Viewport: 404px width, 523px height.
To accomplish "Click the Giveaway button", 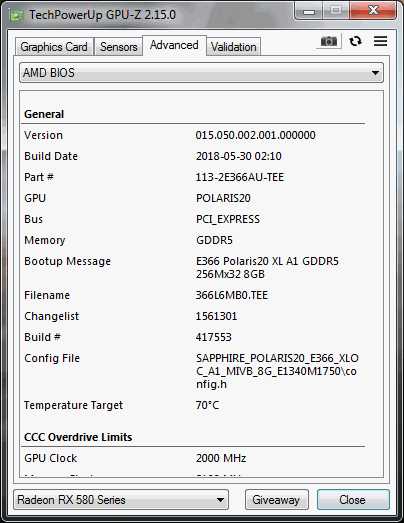I will [277, 500].
